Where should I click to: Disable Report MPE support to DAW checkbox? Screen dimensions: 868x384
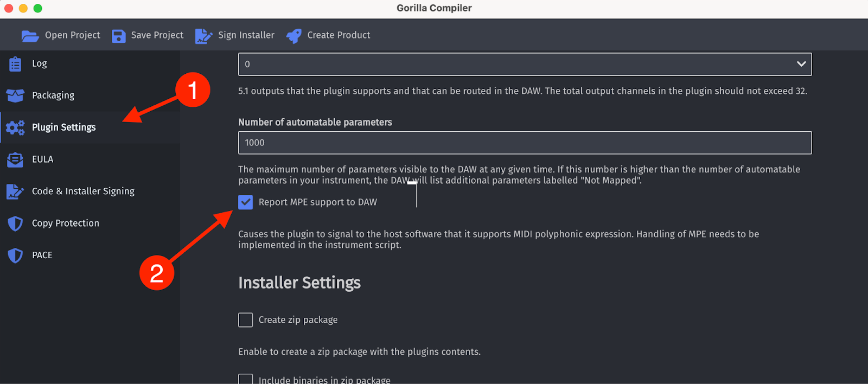coord(246,202)
